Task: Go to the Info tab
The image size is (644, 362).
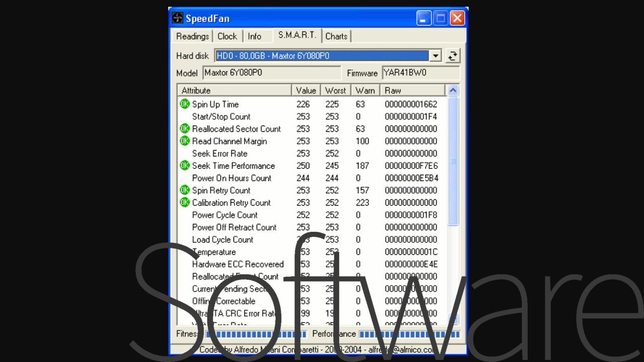Action: [255, 36]
